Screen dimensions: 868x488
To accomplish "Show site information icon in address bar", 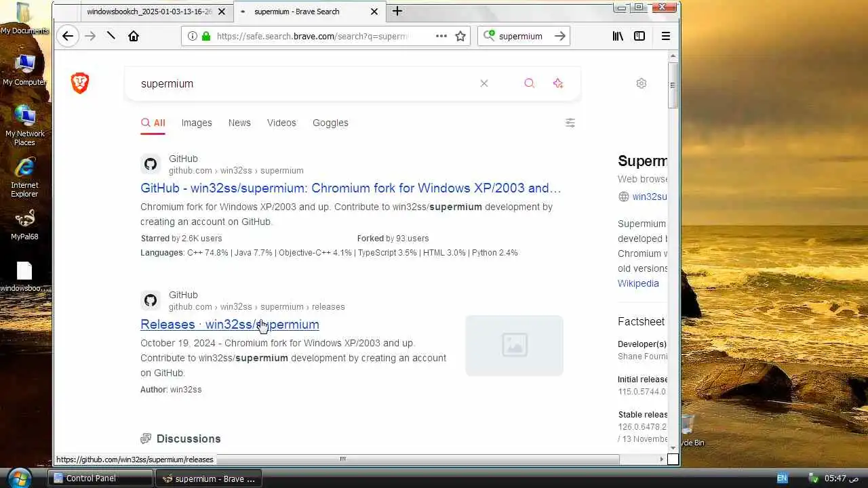I will (x=192, y=36).
